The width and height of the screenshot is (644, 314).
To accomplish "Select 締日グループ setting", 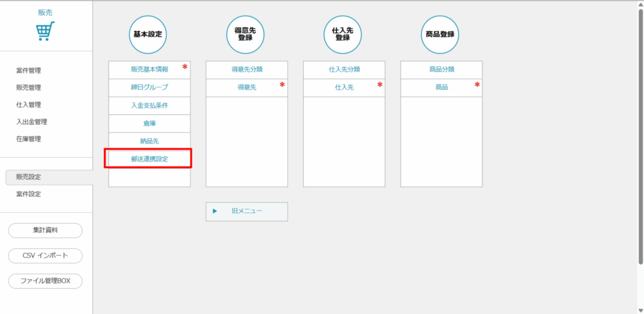I will (150, 87).
